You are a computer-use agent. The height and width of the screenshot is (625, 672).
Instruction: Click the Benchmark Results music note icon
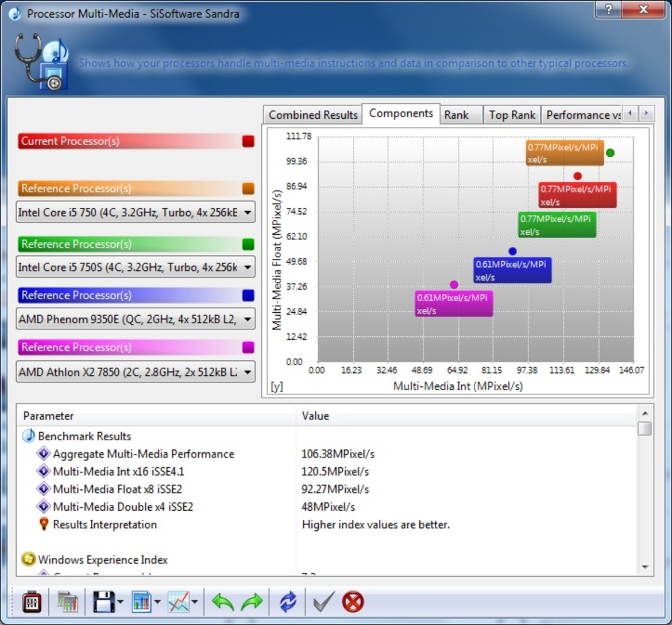(x=28, y=436)
